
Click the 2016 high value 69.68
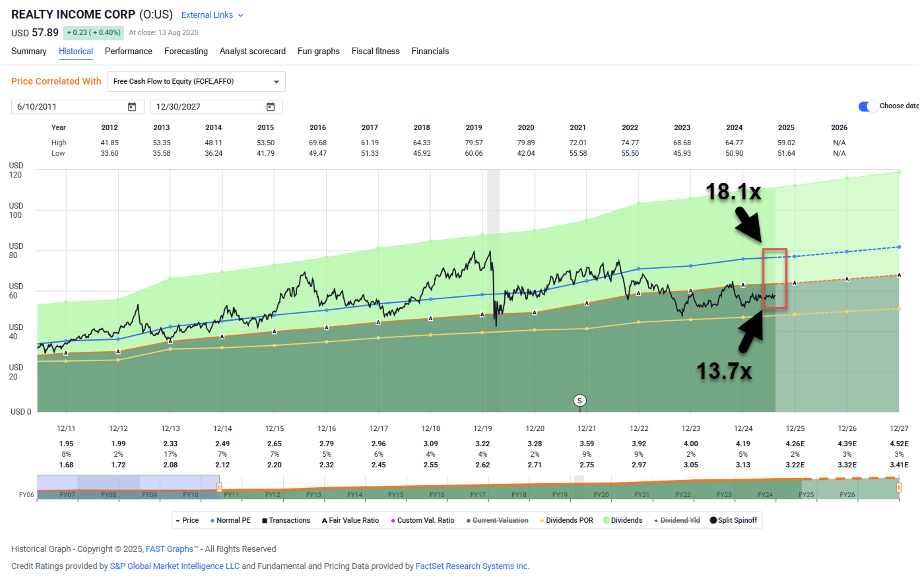point(318,143)
